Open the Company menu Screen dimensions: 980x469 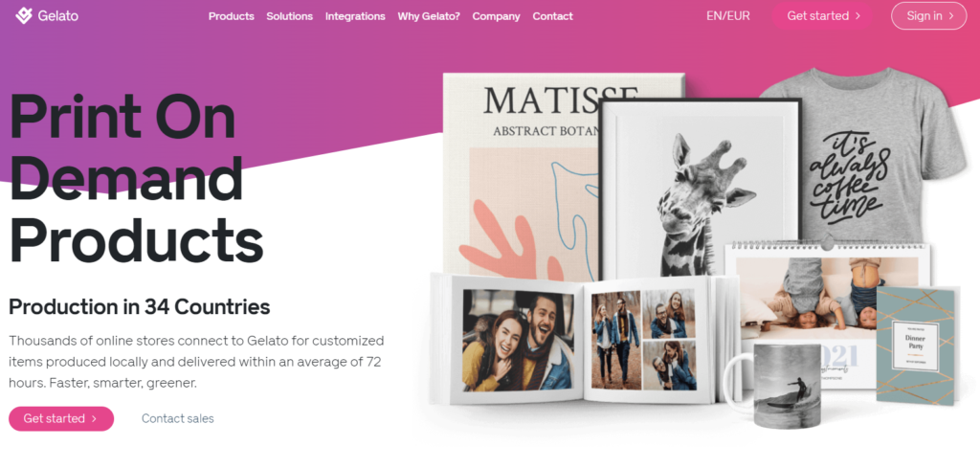497,16
